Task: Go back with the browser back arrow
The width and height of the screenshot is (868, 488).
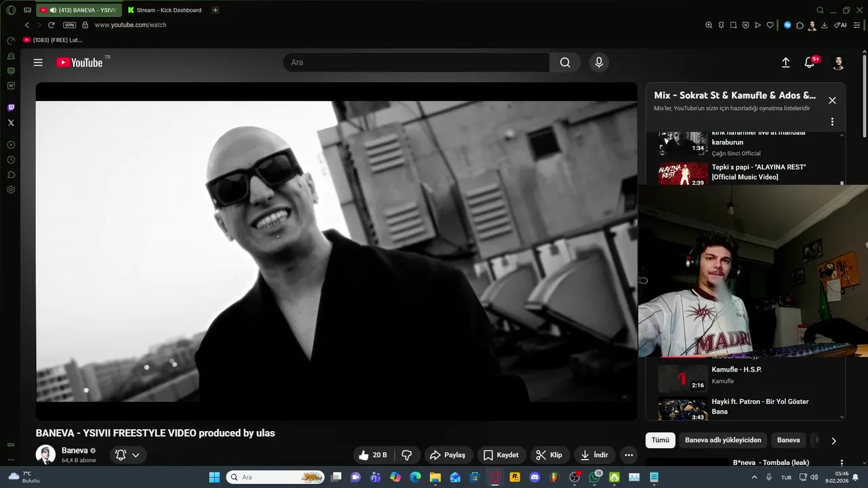Action: [27, 25]
